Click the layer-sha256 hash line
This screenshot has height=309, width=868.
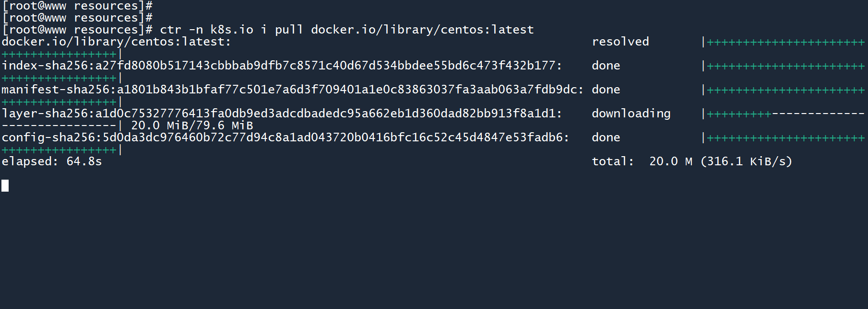click(x=282, y=114)
